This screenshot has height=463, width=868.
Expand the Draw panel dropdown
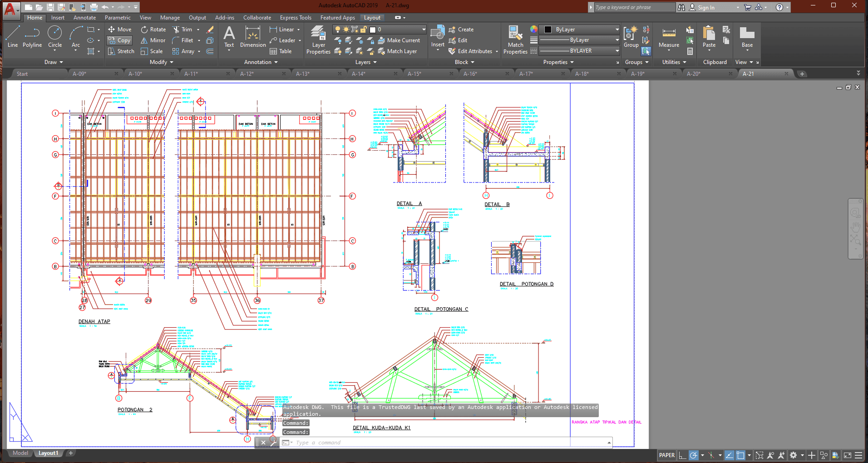pos(54,62)
